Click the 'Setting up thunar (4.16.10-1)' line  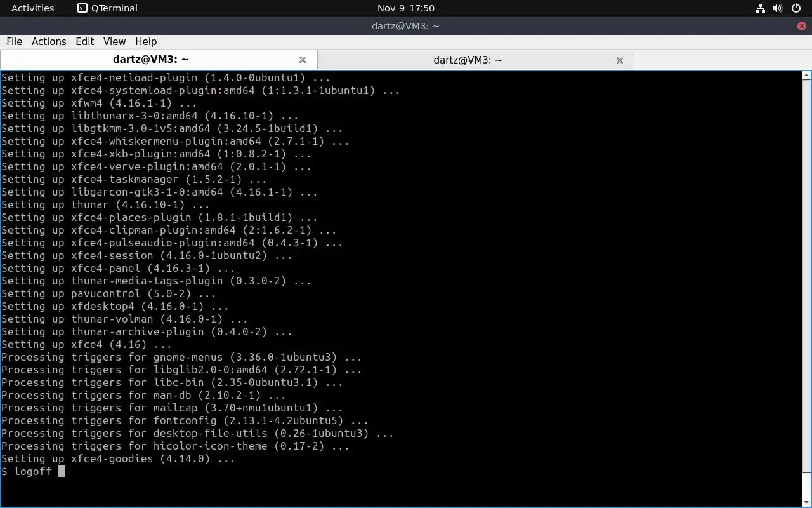[105, 204]
